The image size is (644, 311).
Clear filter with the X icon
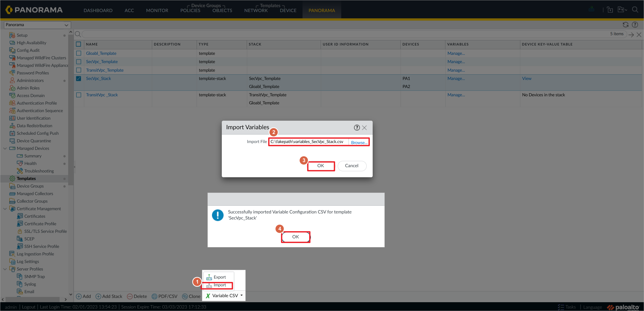[639, 35]
